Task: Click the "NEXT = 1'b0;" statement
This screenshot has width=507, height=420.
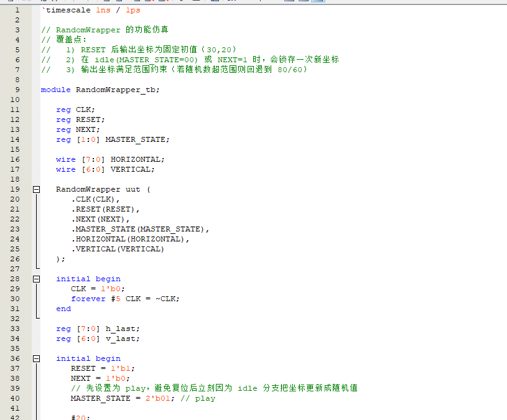Action: [x=100, y=378]
